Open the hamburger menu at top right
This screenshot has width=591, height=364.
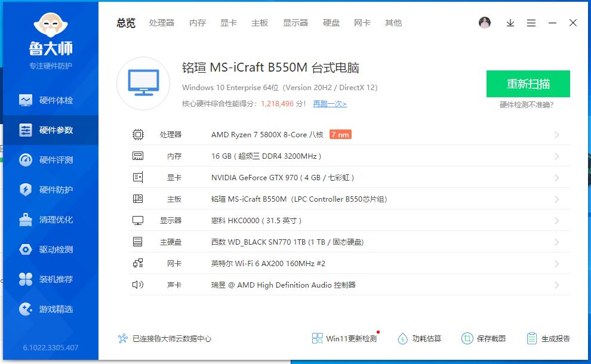[x=531, y=23]
